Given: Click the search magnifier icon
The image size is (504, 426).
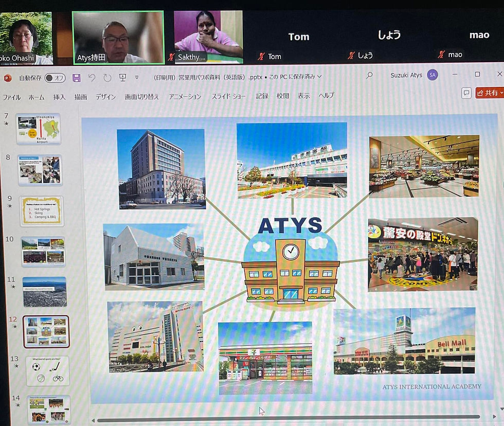Looking at the screenshot, I should [369, 76].
